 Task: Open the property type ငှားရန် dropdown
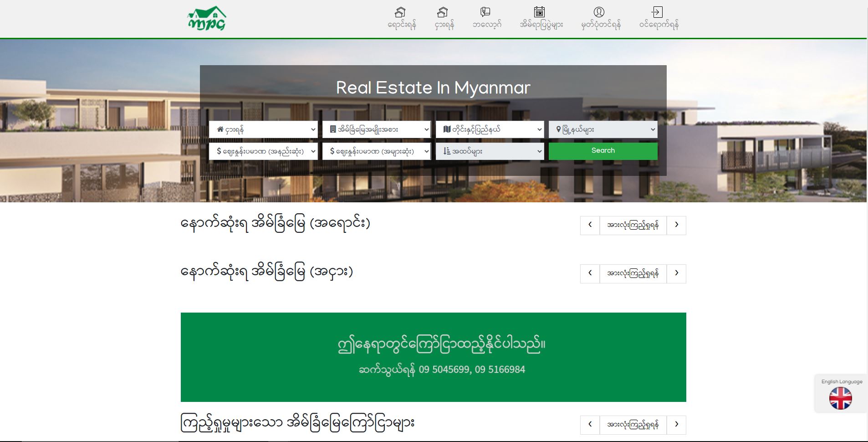(264, 129)
